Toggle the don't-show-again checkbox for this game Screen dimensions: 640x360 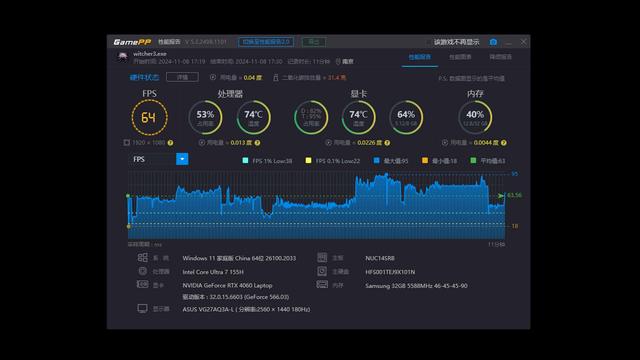[x=428, y=42]
